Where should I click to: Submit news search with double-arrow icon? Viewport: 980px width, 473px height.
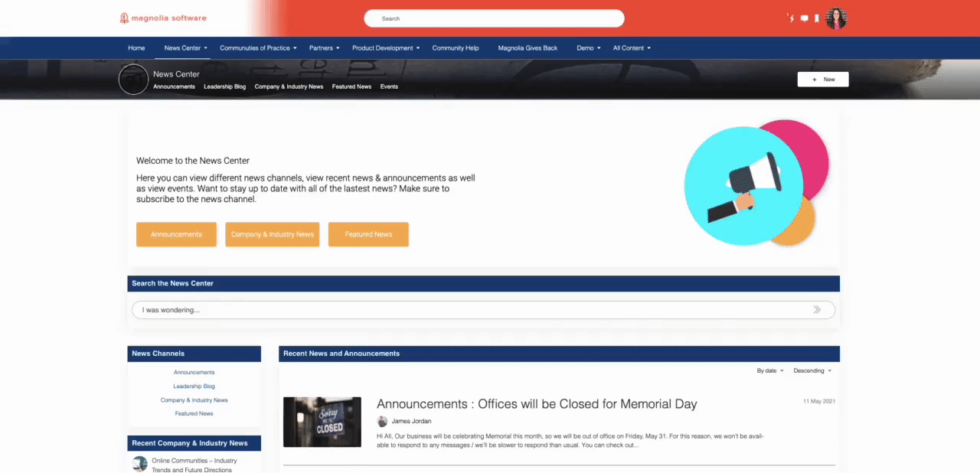point(817,310)
